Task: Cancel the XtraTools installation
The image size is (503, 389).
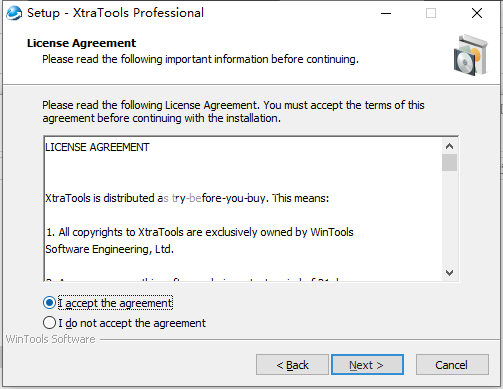Action: click(x=452, y=365)
